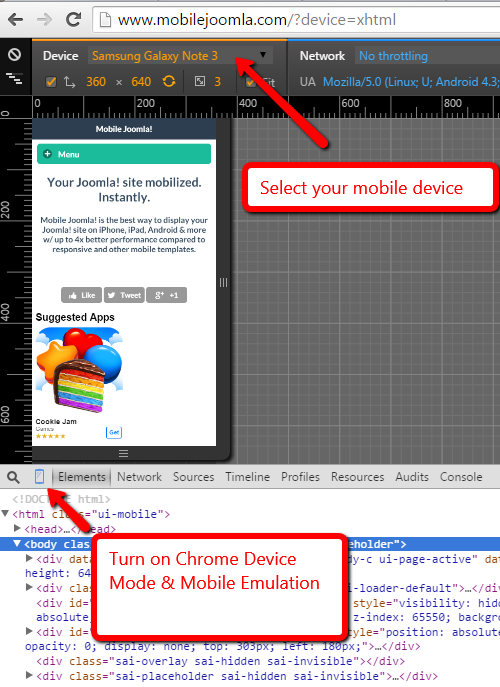This screenshot has width=500, height=687.
Task: Click the Cookie Jam five-star rating
Action: 50,436
